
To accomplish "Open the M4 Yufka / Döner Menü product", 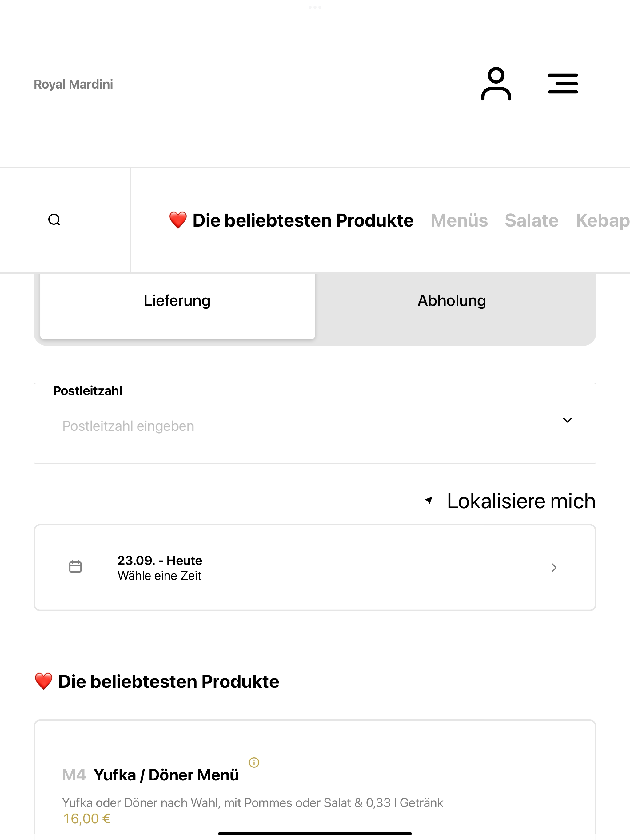I will point(315,779).
